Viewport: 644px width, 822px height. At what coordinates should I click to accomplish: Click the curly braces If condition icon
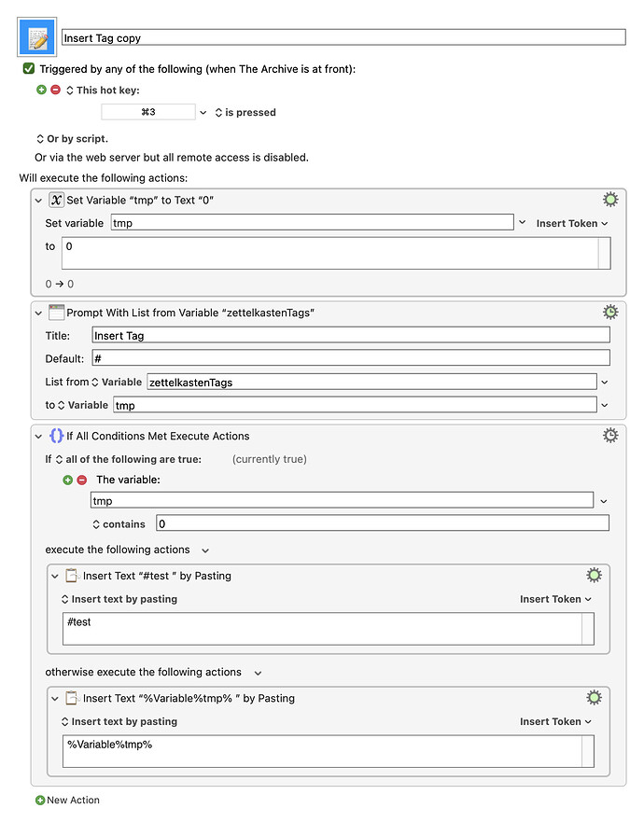[x=56, y=436]
